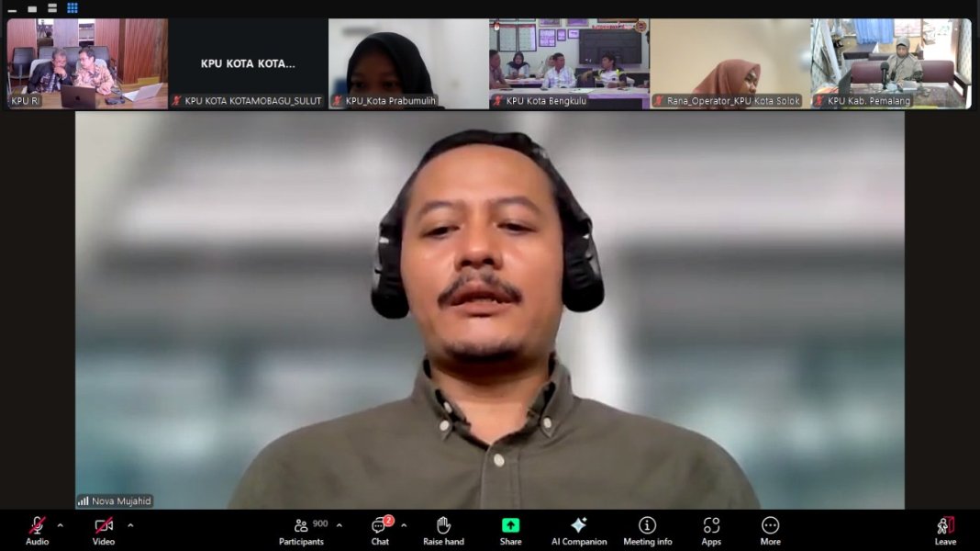Viewport: 980px width, 551px height.
Task: Open AI Companion
Action: pos(579,529)
